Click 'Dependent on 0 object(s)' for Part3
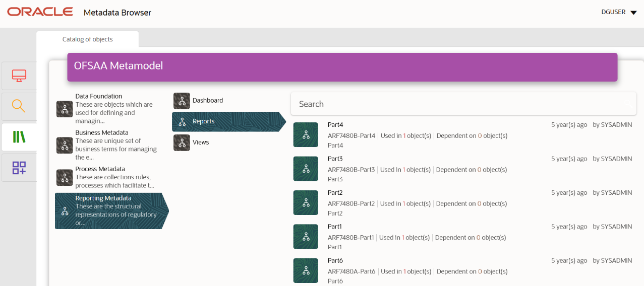Screen dimensions: 644x286 [x=472, y=170]
